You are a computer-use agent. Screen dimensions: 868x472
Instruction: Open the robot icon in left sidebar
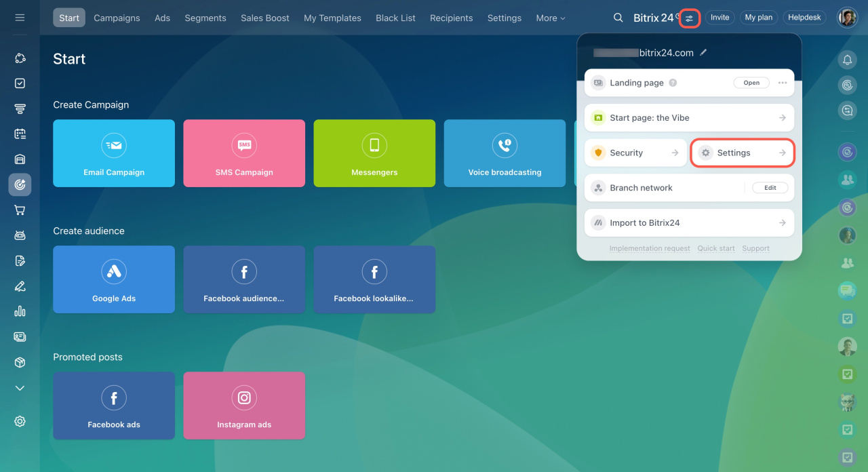click(x=20, y=235)
